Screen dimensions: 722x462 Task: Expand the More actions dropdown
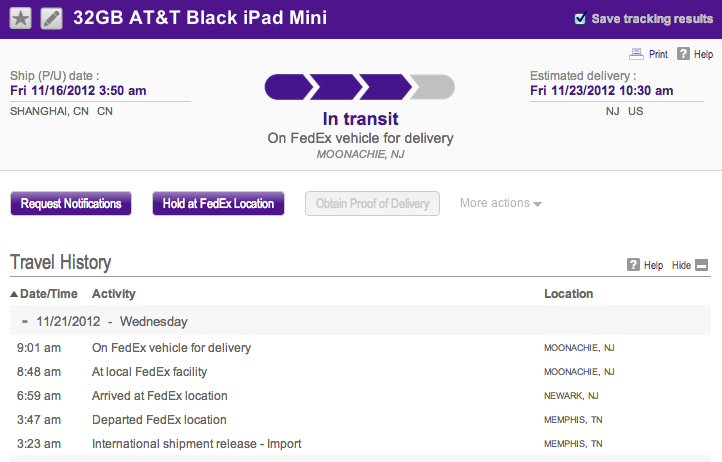[x=501, y=203]
